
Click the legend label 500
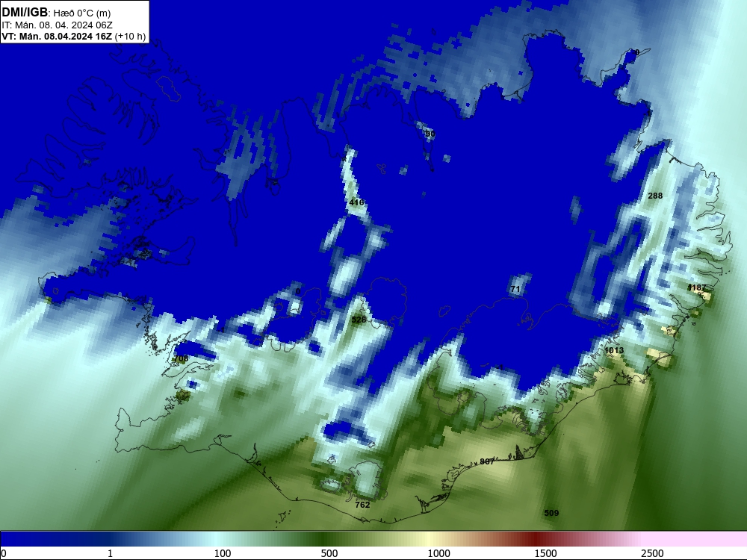click(x=329, y=553)
